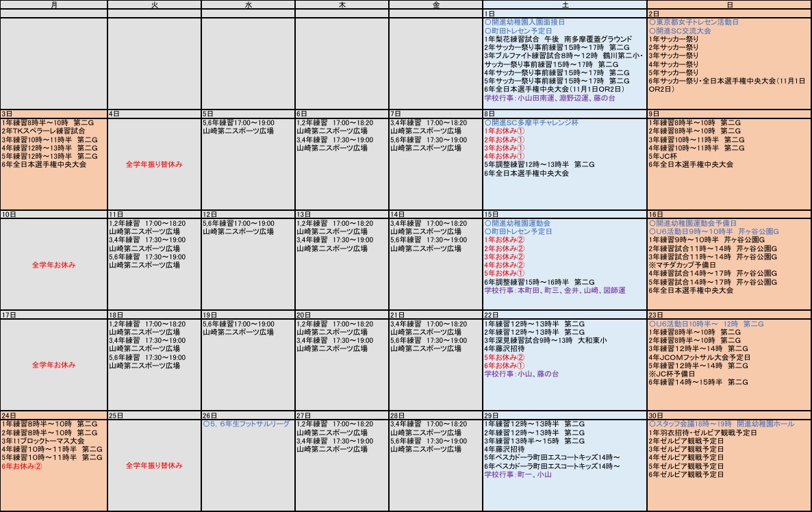Click the ○スタッフ会議18時〜19時 entry
The height and width of the screenshot is (512, 812).
(x=721, y=424)
